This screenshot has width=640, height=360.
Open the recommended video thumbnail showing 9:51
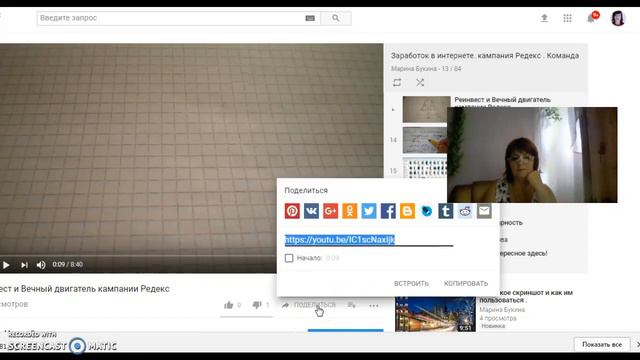(435, 314)
